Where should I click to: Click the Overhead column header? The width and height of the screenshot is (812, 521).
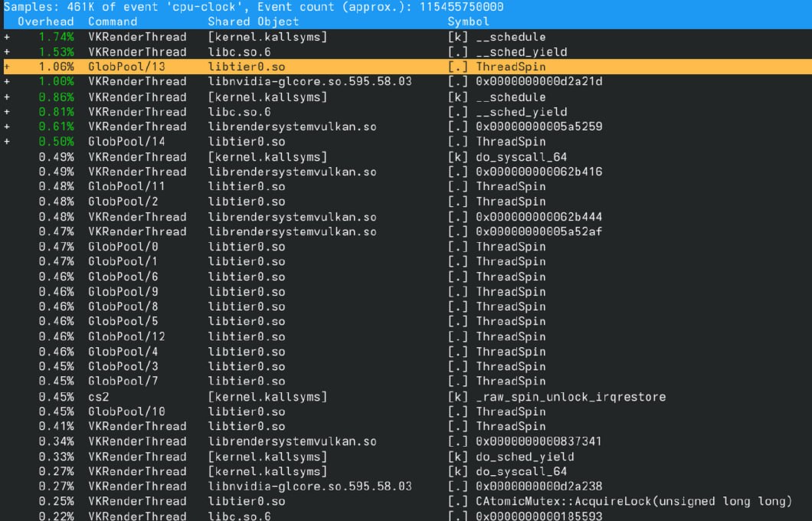(x=45, y=21)
